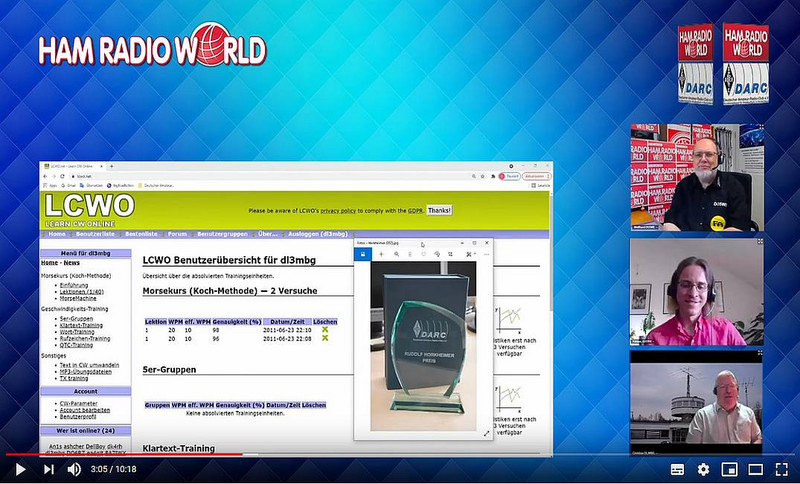This screenshot has width=800, height=484.
Task: Open the Übersetzen bookmark
Action: [91, 186]
